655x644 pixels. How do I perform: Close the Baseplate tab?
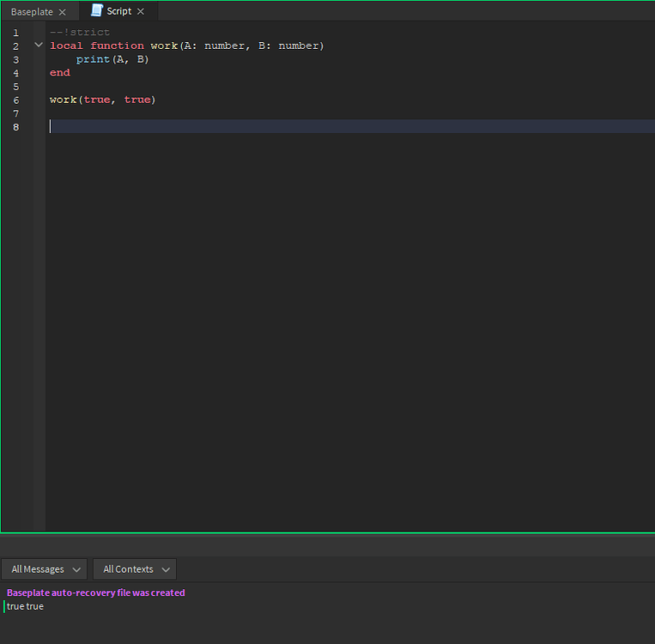point(62,12)
